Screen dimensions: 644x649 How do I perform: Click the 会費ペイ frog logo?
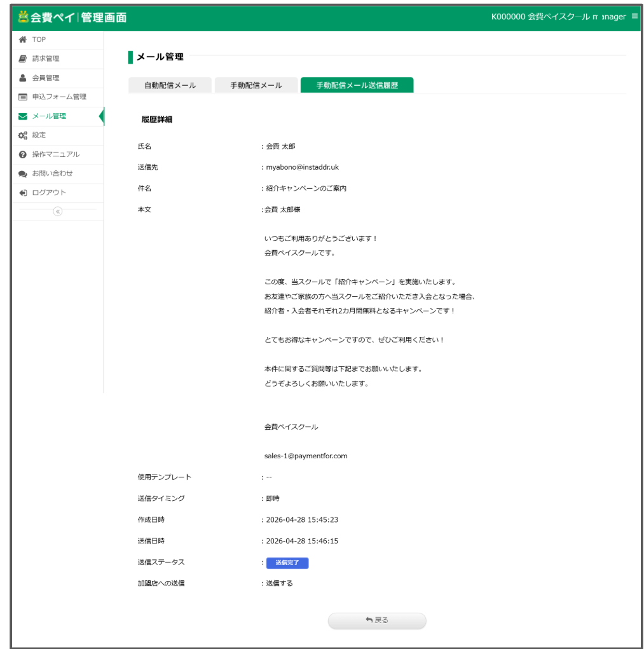pos(23,17)
